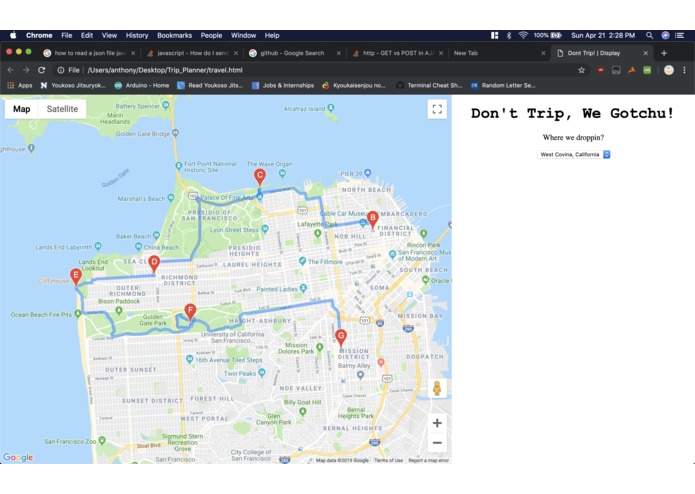
Task: Click 'Terms of Use' map link
Action: (388, 460)
